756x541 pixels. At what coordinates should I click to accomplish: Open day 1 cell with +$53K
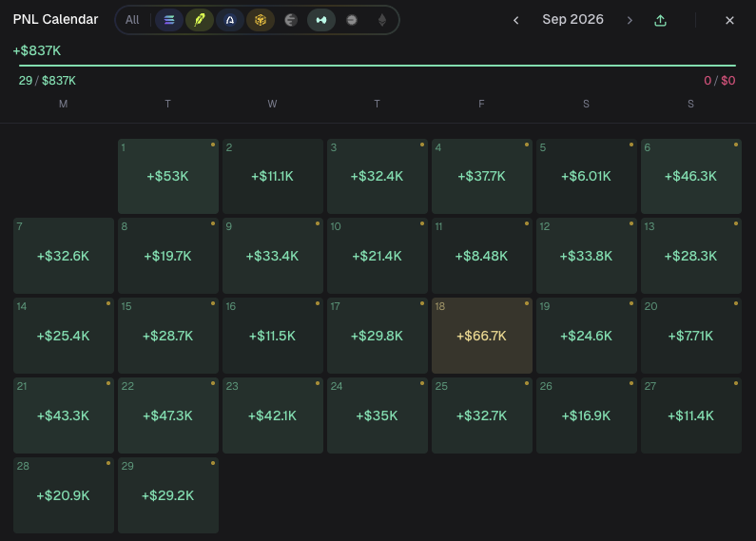[x=168, y=177]
